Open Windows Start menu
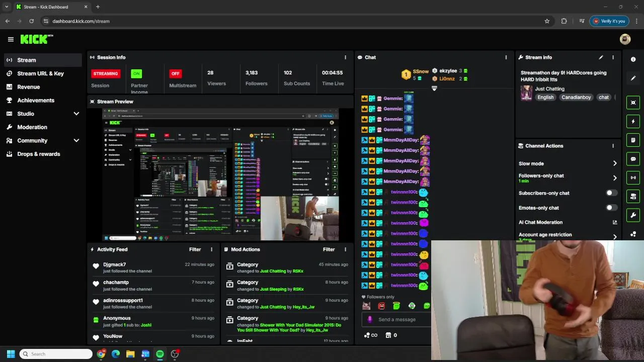The image size is (644, 362). pos(11,354)
